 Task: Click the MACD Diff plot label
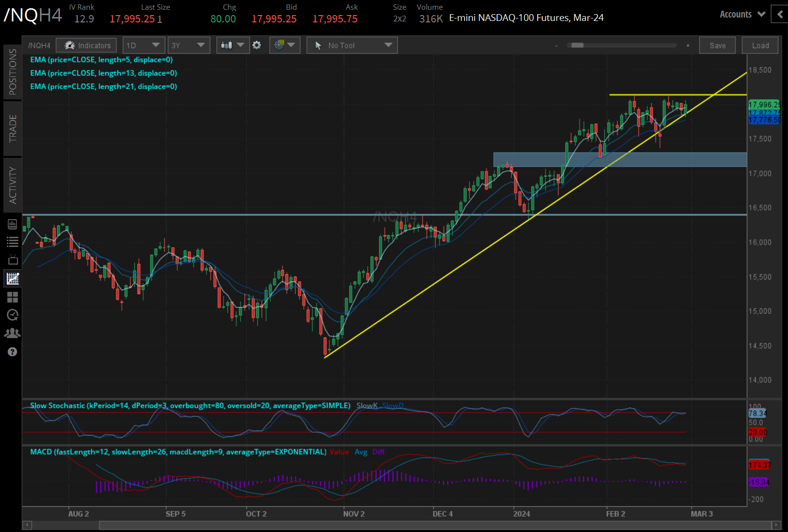(x=378, y=452)
